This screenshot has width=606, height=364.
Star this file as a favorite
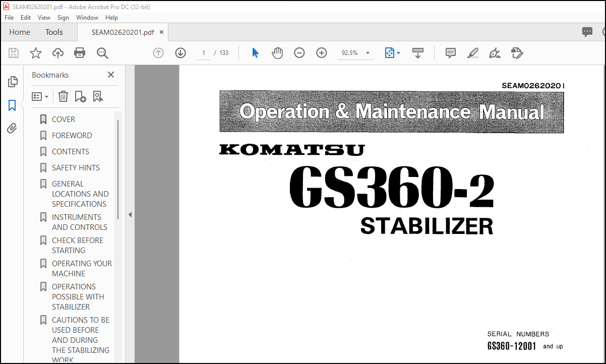click(36, 53)
